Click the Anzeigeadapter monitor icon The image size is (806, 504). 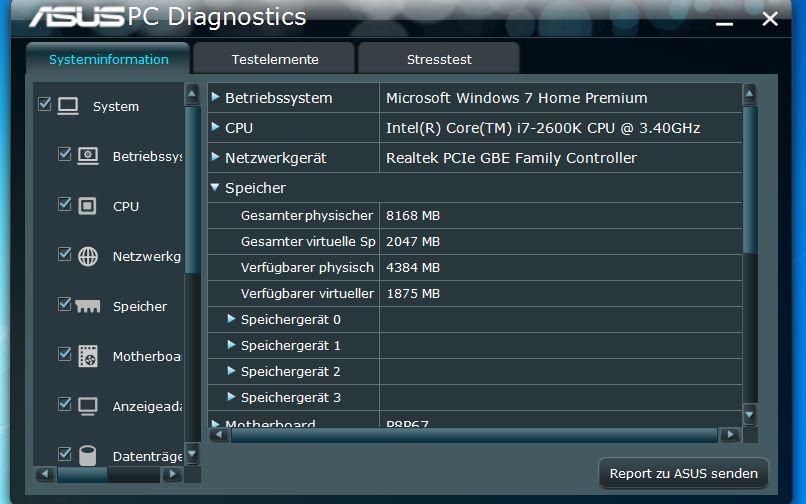click(x=87, y=406)
